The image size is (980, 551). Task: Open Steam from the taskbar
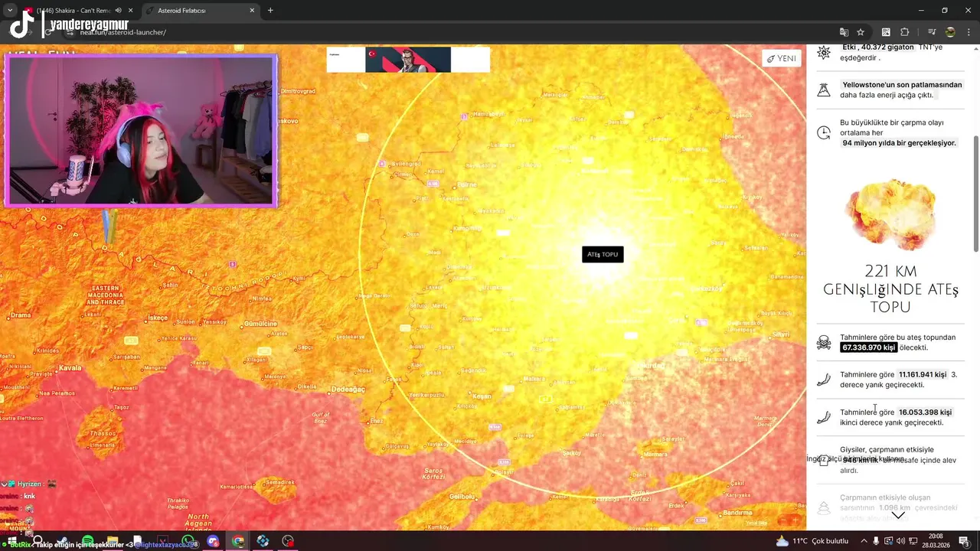click(x=62, y=541)
